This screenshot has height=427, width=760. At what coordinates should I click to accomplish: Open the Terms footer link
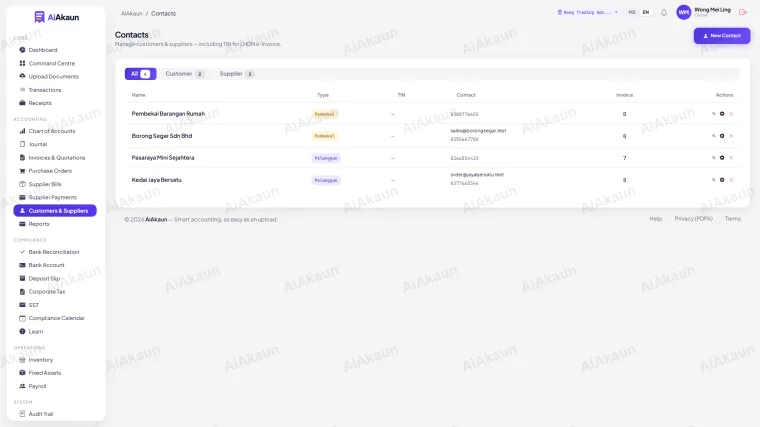pyautogui.click(x=732, y=219)
